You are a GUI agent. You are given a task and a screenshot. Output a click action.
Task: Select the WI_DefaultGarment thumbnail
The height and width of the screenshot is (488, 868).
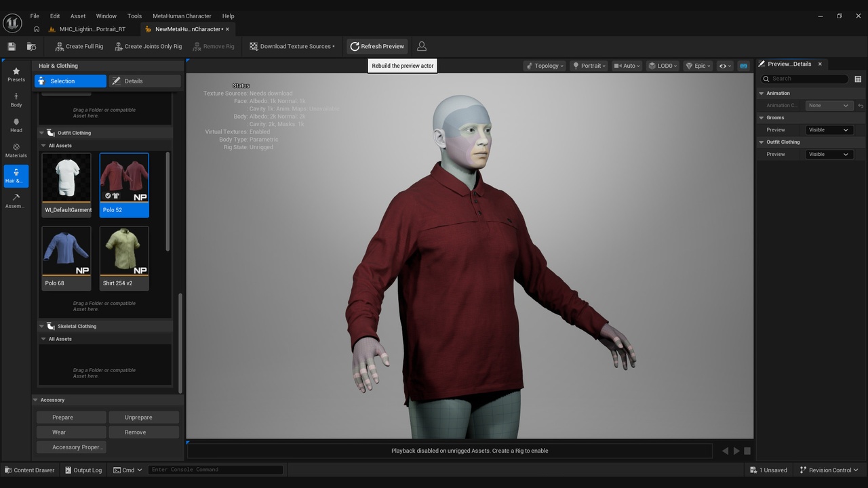tap(66, 178)
